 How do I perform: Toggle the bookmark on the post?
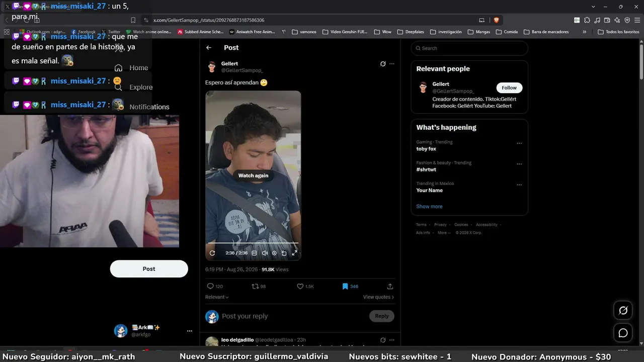345,286
